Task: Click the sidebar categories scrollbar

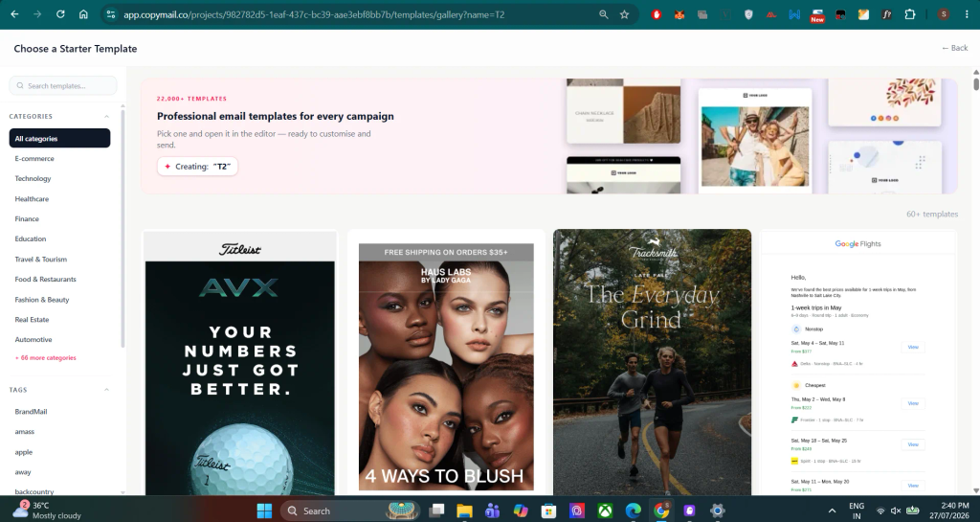Action: (122, 228)
